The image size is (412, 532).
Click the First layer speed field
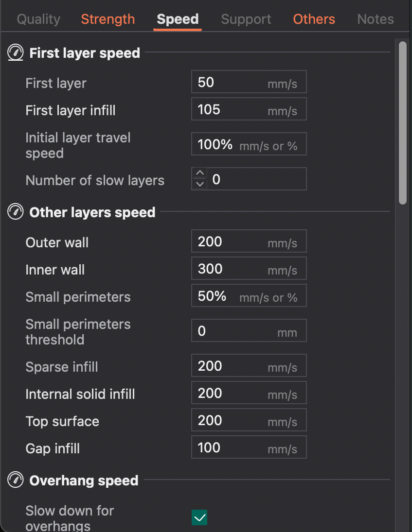coord(249,82)
